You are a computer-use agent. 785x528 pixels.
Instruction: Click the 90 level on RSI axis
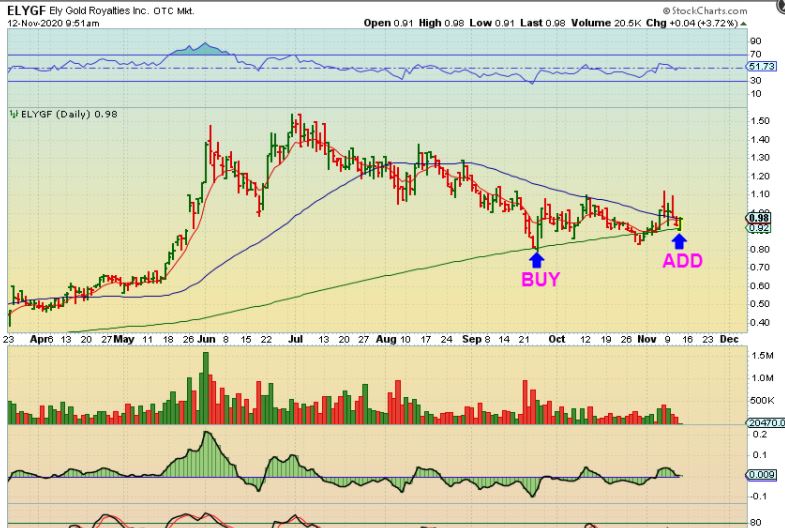(x=755, y=41)
